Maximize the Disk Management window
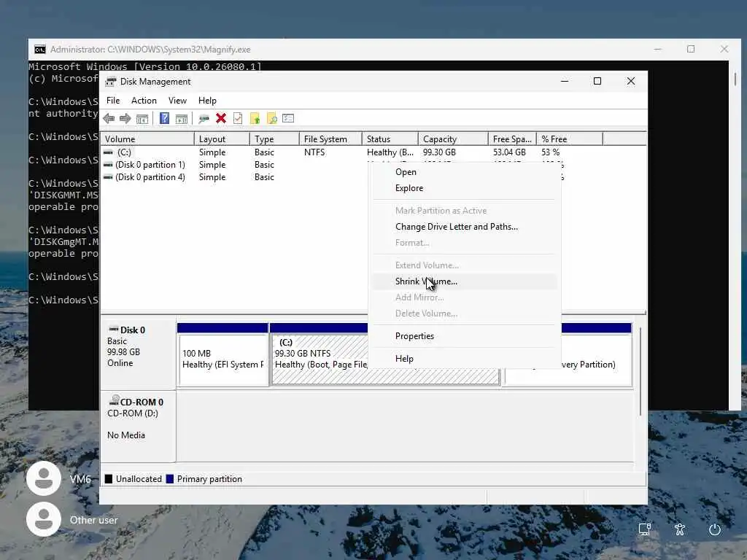 point(597,82)
